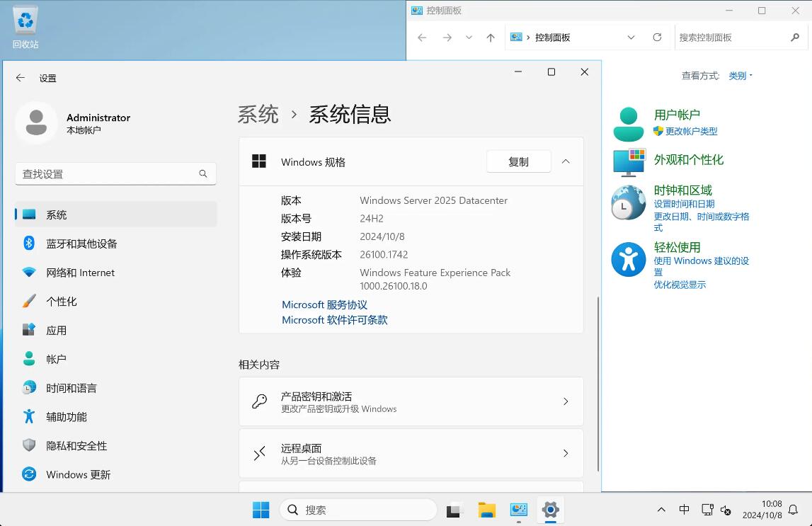Click the Administrator profile avatar
This screenshot has height=526, width=812.
pos(36,122)
